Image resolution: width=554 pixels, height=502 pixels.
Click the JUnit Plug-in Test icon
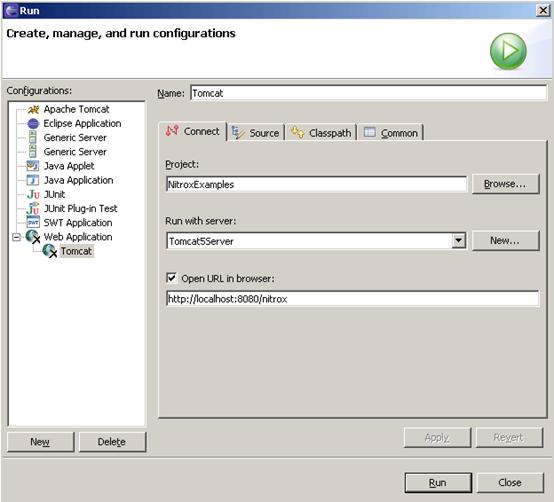tap(33, 208)
